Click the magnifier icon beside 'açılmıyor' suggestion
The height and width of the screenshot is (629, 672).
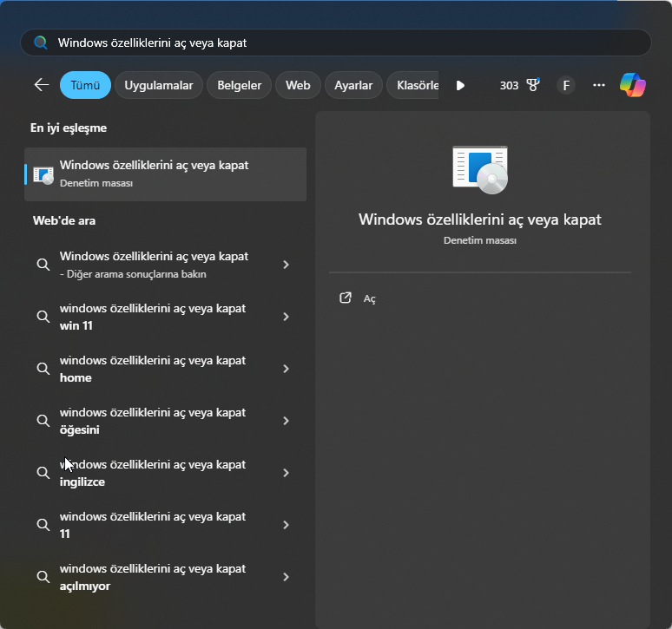pyautogui.click(x=43, y=577)
